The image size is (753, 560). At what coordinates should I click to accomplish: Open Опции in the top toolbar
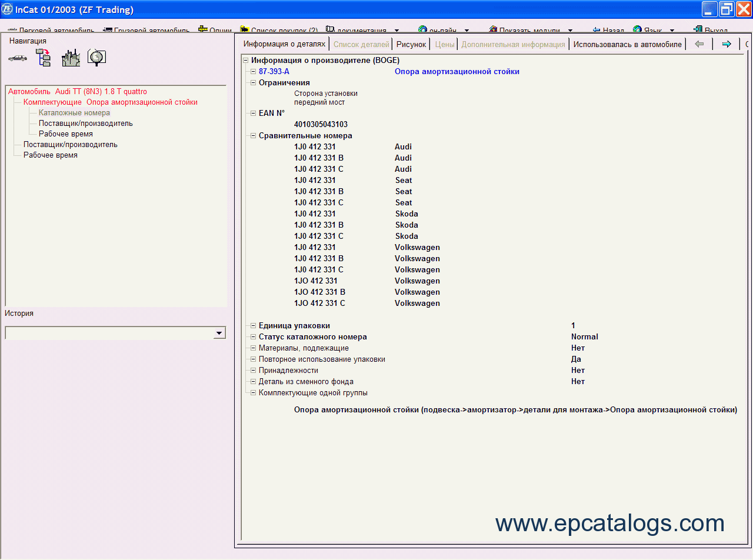tap(215, 31)
